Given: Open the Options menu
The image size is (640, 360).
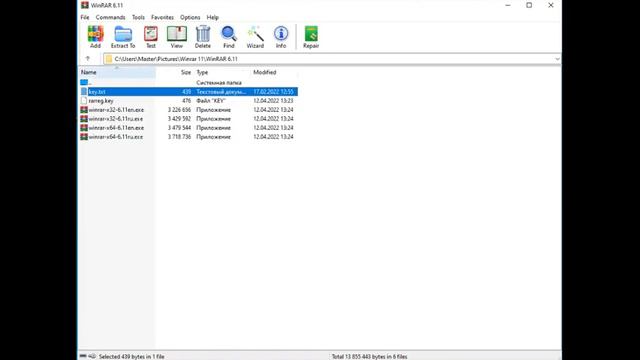Looking at the screenshot, I should (x=190, y=18).
